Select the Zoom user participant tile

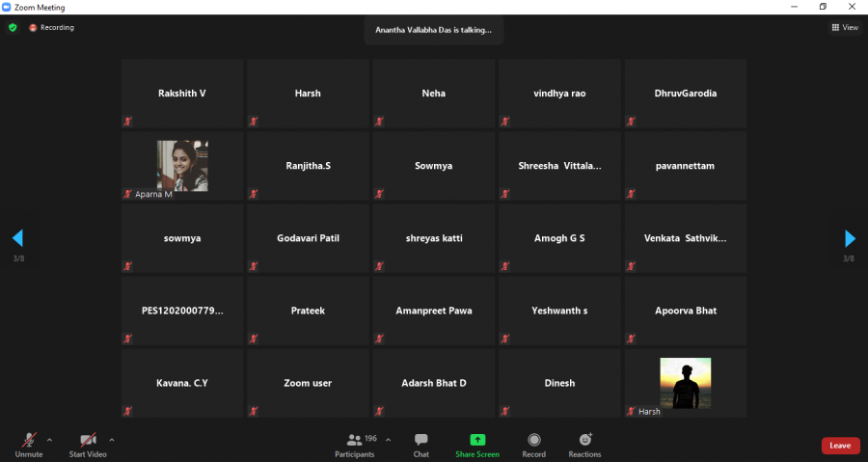coord(308,383)
